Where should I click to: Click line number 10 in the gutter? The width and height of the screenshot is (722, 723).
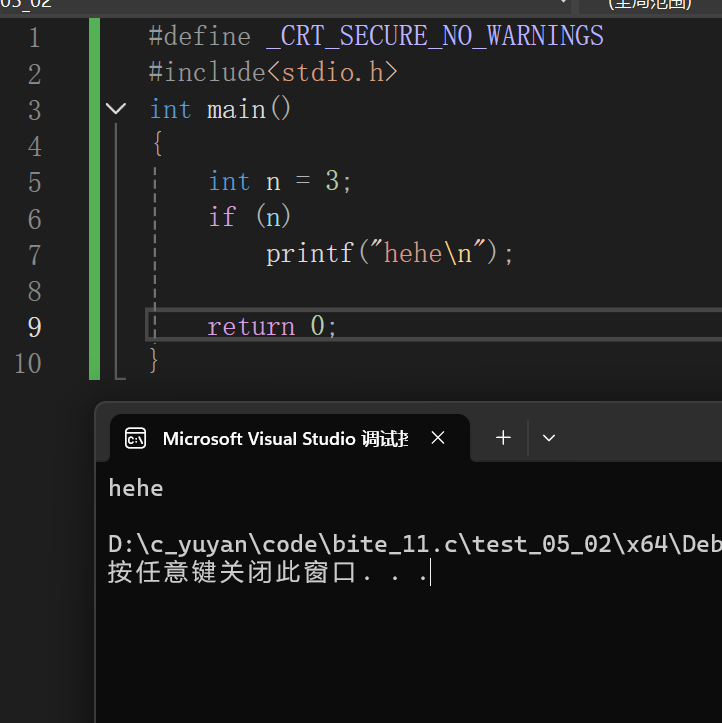[x=28, y=363]
